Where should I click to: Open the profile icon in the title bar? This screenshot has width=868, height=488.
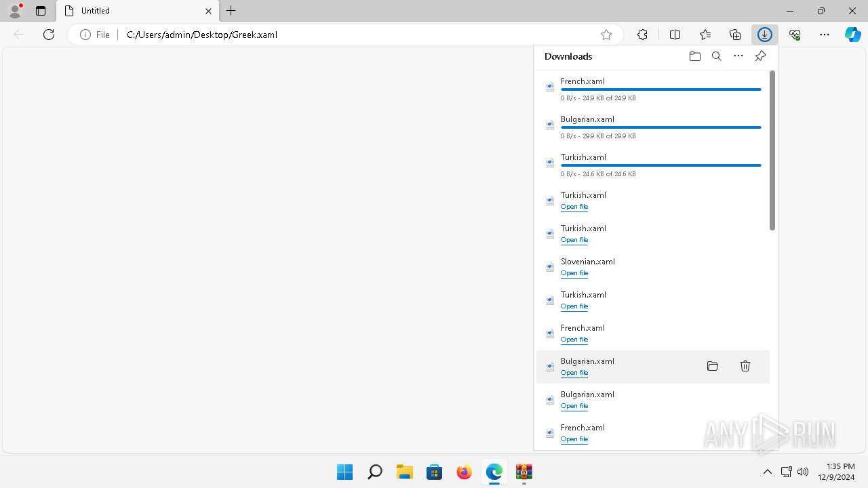[x=15, y=11]
